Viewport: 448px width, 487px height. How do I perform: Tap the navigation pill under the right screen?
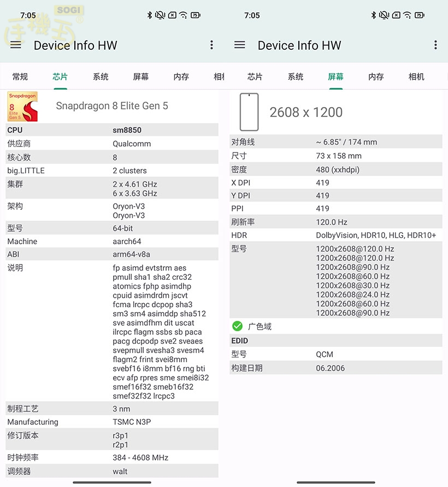coord(336,482)
